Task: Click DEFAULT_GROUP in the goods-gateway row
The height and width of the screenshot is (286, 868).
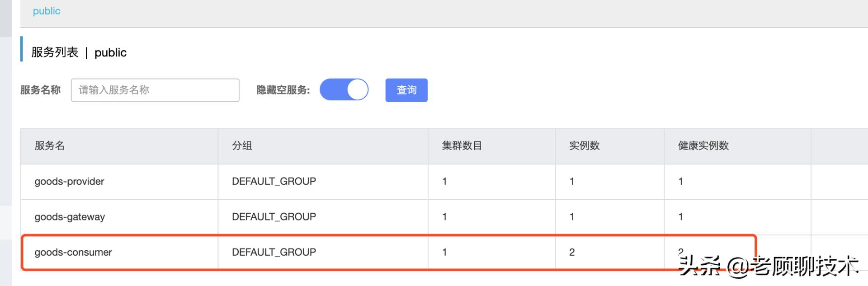Action: pos(274,217)
